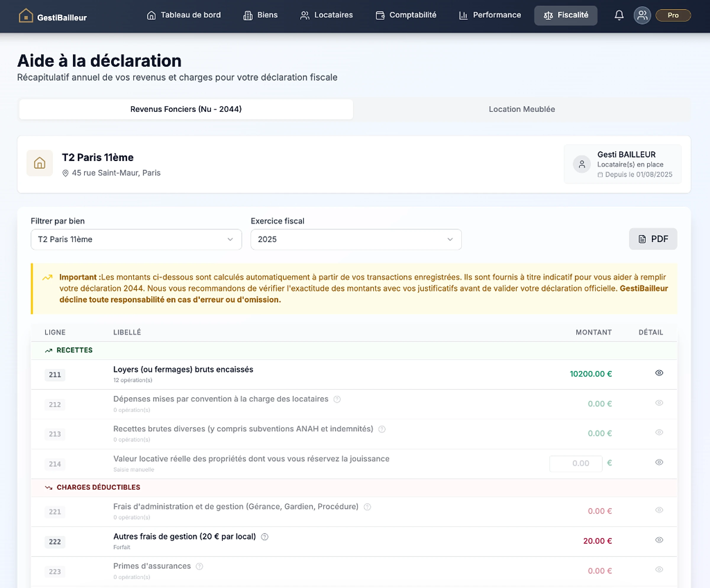Show details for line 214 Valeur locative

659,462
